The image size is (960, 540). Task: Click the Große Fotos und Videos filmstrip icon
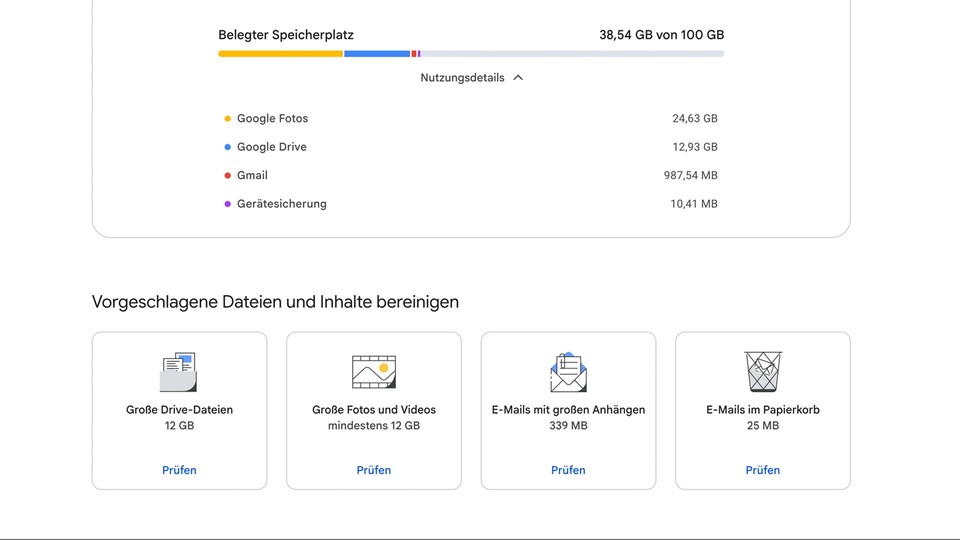(373, 372)
